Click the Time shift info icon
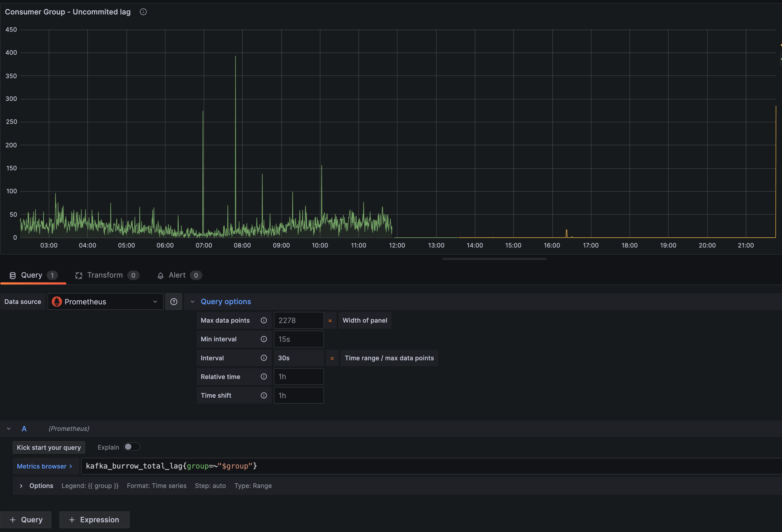 coord(264,395)
